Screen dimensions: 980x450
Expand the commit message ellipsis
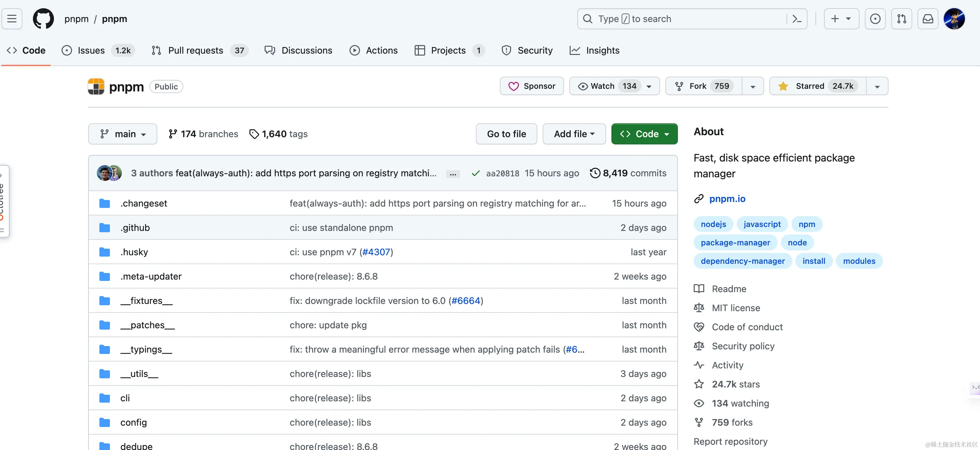[x=453, y=174]
